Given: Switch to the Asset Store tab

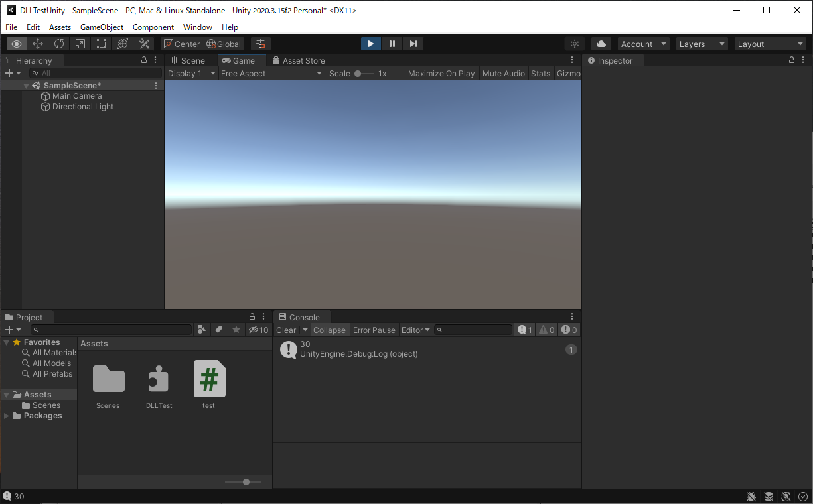Looking at the screenshot, I should pyautogui.click(x=299, y=60).
